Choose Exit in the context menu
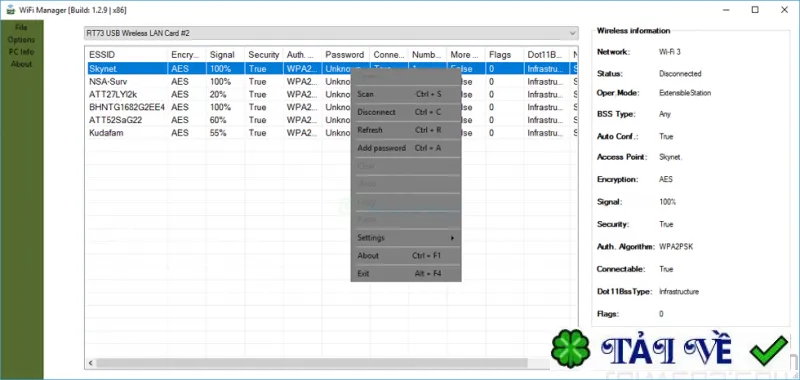Image resolution: width=800 pixels, height=380 pixels. (x=406, y=273)
